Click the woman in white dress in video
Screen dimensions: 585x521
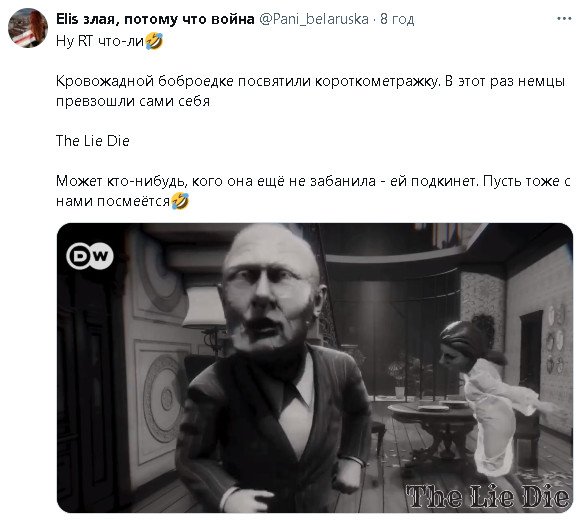click(487, 396)
